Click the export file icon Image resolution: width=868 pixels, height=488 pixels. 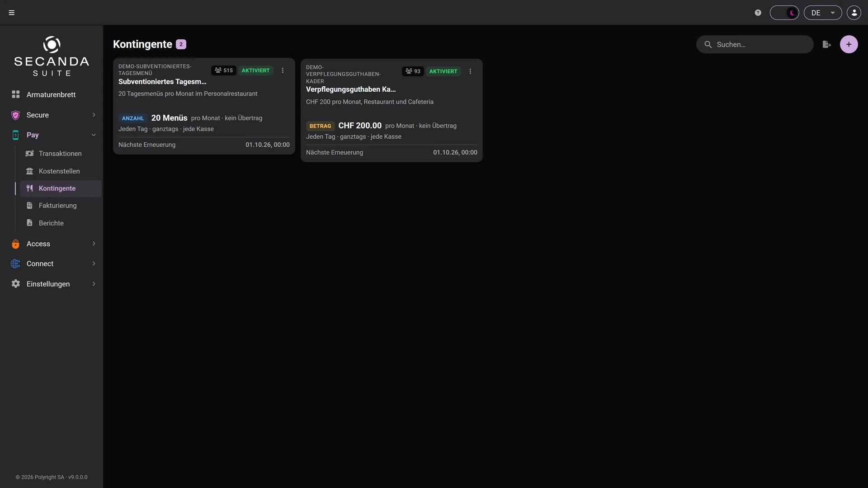tap(826, 44)
